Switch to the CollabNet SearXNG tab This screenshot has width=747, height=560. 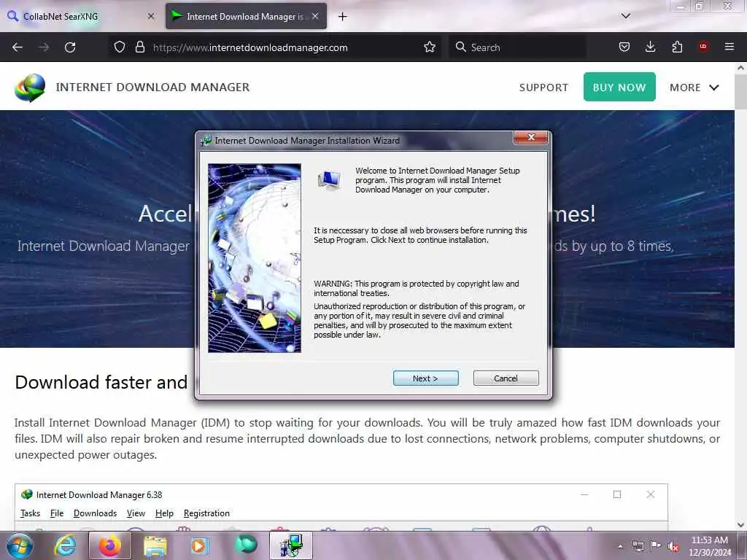click(x=81, y=16)
